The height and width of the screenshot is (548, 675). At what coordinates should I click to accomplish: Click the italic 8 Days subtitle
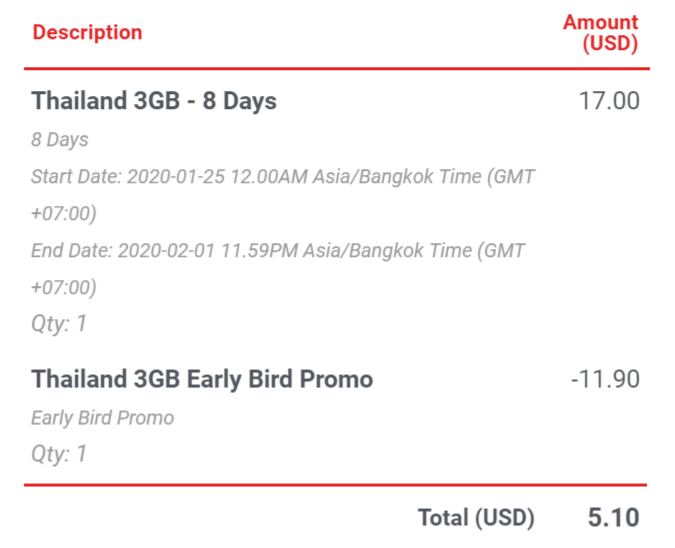(x=59, y=139)
